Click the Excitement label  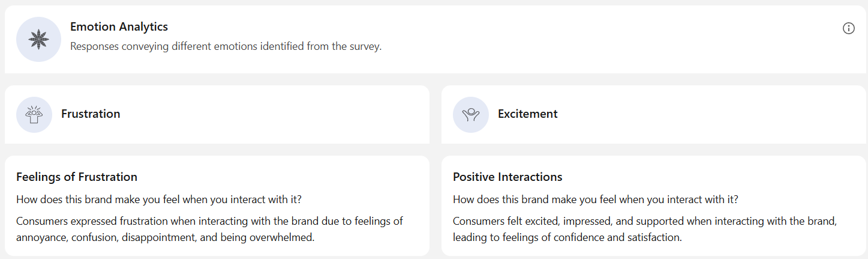[x=528, y=114]
